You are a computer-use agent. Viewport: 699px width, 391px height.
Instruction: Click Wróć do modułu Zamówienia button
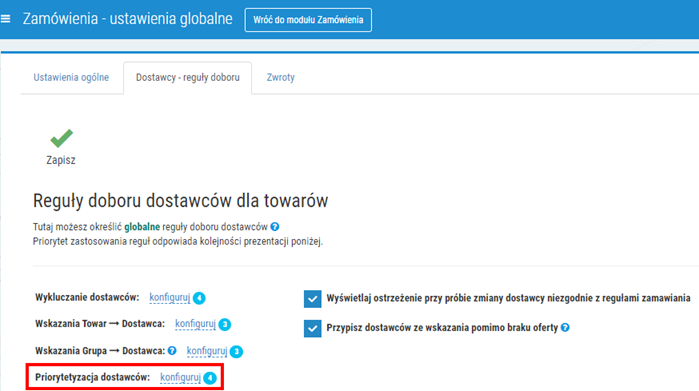click(308, 20)
